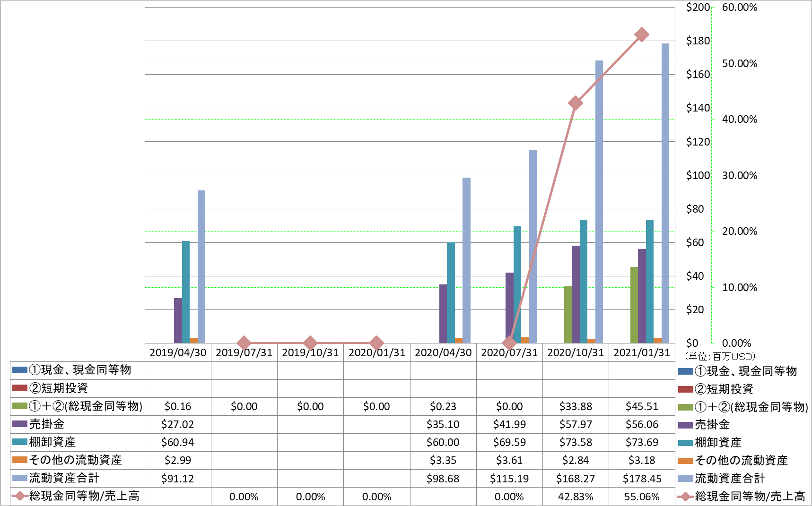Click the 2020/04/30 date column label
This screenshot has height=506, width=812.
pyautogui.click(x=443, y=352)
